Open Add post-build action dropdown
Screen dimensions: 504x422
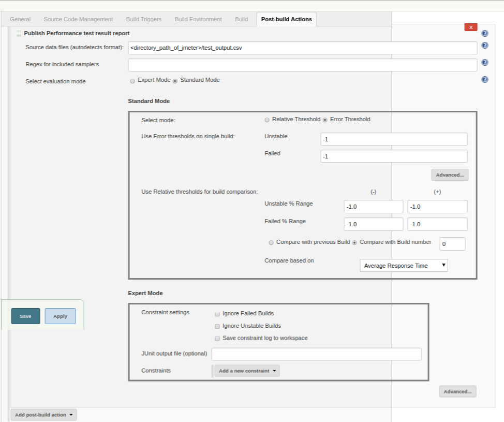44,415
